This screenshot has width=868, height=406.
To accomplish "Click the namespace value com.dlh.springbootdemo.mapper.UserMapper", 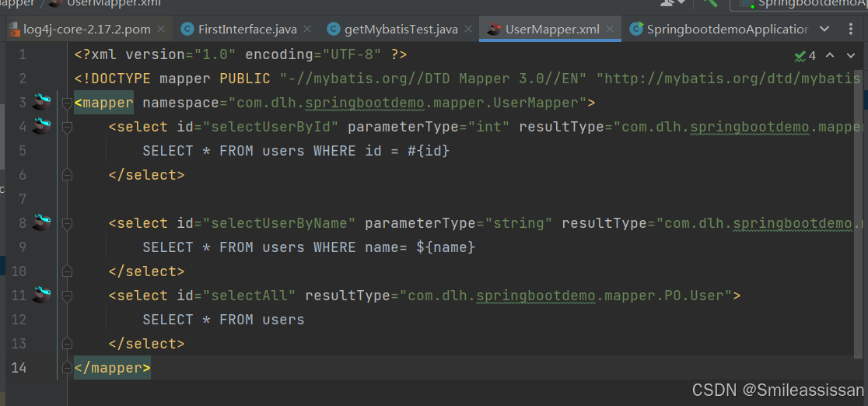I will 408,103.
